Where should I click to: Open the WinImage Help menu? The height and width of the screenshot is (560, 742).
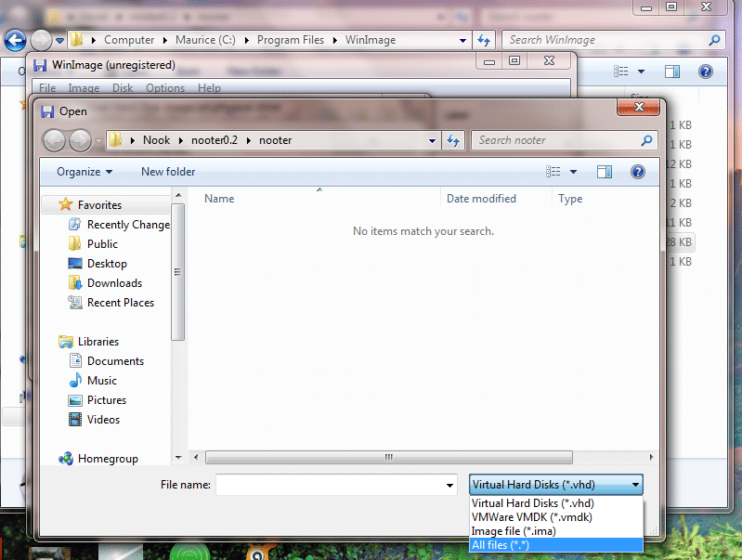[x=209, y=88]
